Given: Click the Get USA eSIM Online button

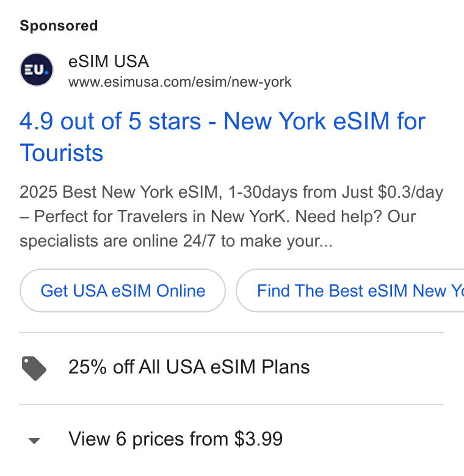Looking at the screenshot, I should click(123, 290).
